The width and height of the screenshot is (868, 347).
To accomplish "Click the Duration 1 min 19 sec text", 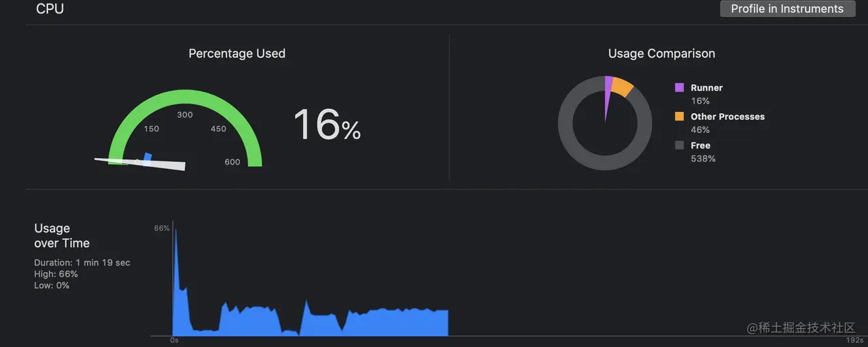I will click(82, 262).
